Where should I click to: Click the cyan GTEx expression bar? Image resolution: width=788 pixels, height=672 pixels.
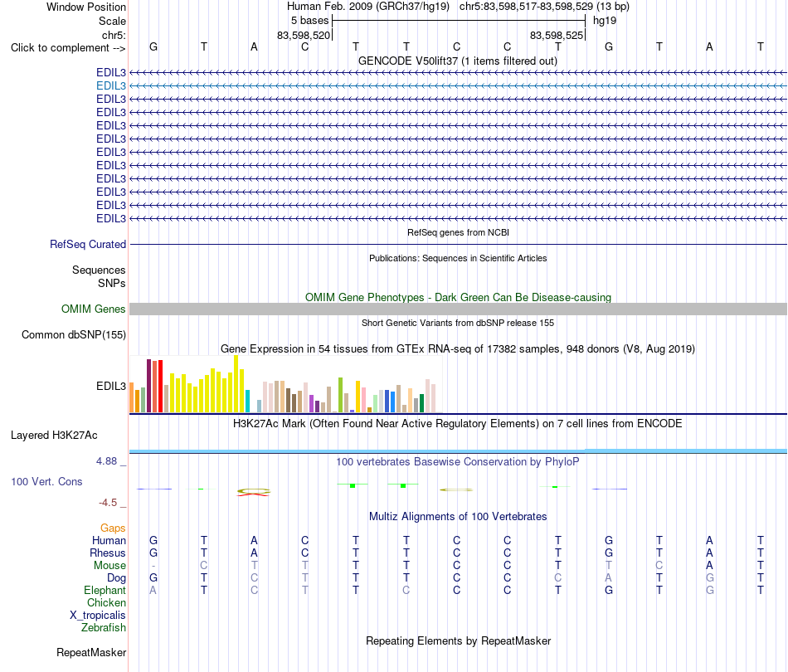(x=247, y=401)
